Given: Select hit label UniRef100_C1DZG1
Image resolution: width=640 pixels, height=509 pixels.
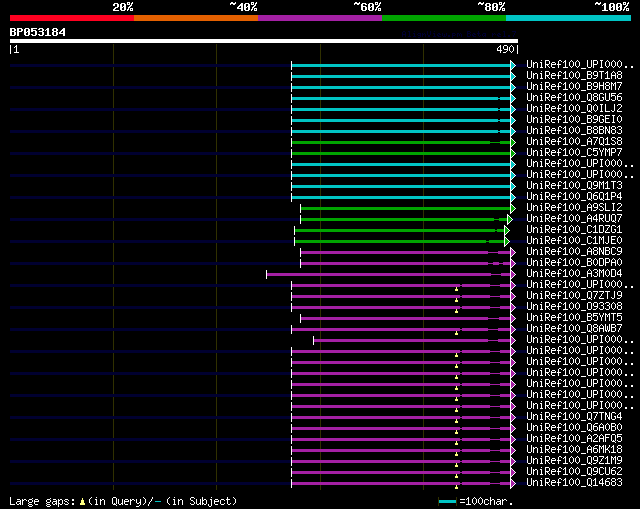Looking at the screenshot, I should [574, 230].
